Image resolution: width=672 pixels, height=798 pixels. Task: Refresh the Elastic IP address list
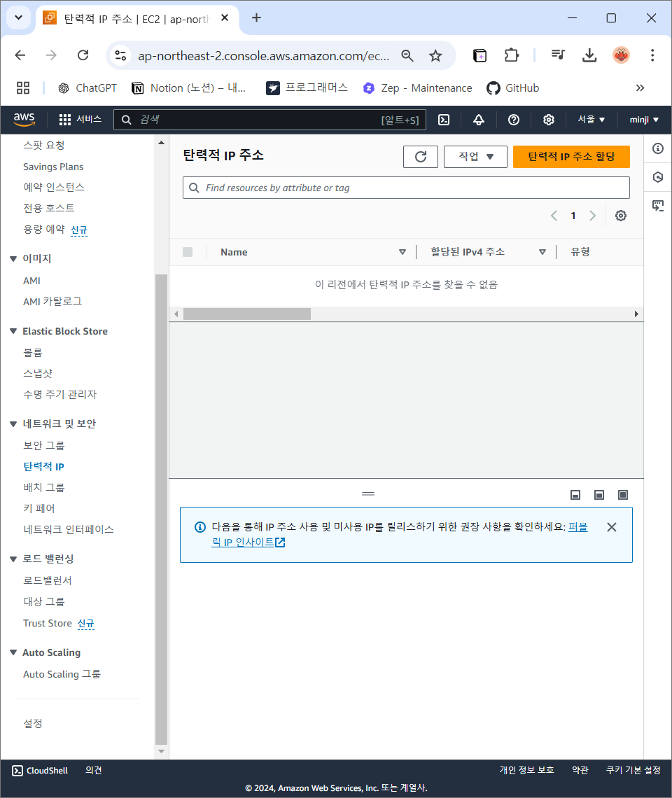coord(421,157)
